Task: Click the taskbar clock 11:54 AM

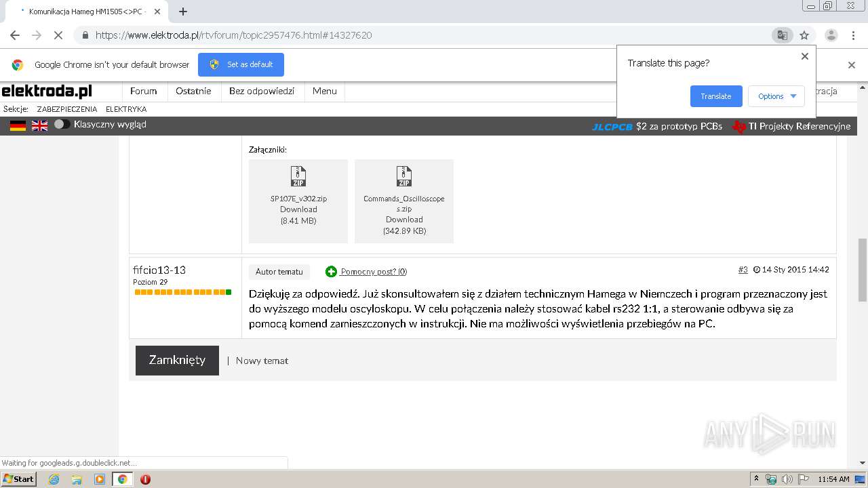Action: pos(833,479)
